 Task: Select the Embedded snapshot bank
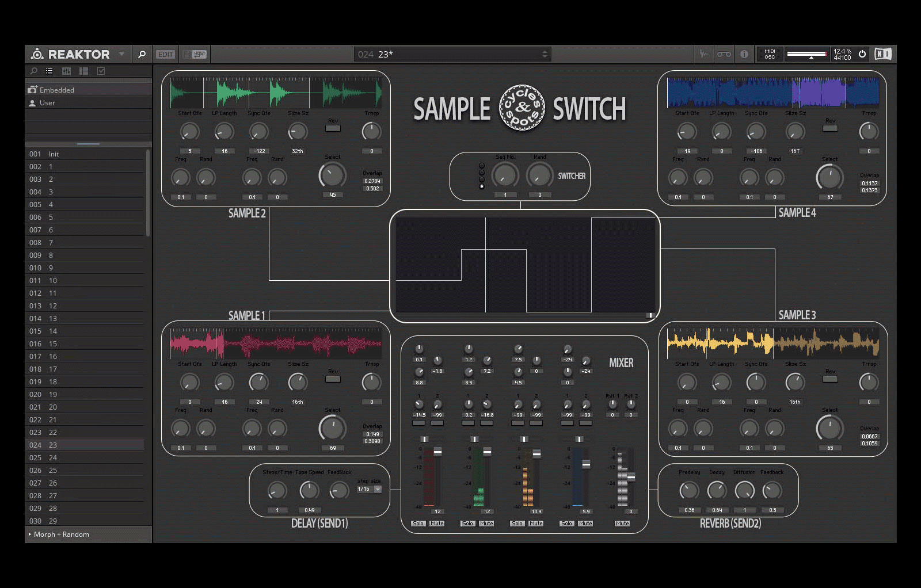coord(89,90)
